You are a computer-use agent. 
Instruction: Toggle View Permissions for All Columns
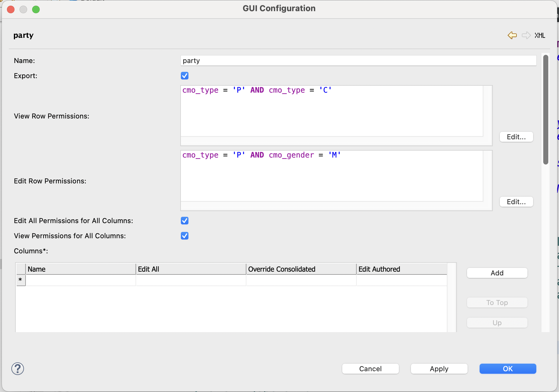[x=185, y=236]
